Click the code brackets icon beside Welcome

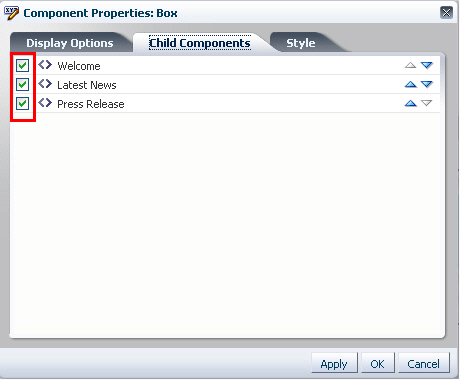pos(45,65)
